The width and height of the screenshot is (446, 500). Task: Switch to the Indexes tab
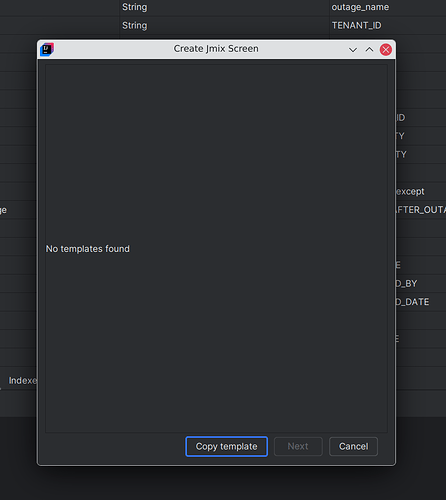point(23,380)
